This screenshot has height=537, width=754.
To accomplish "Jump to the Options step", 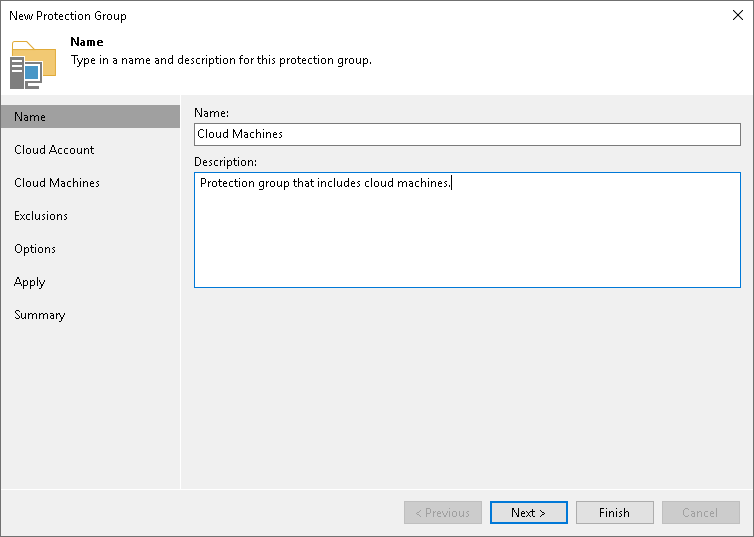I will 35,249.
